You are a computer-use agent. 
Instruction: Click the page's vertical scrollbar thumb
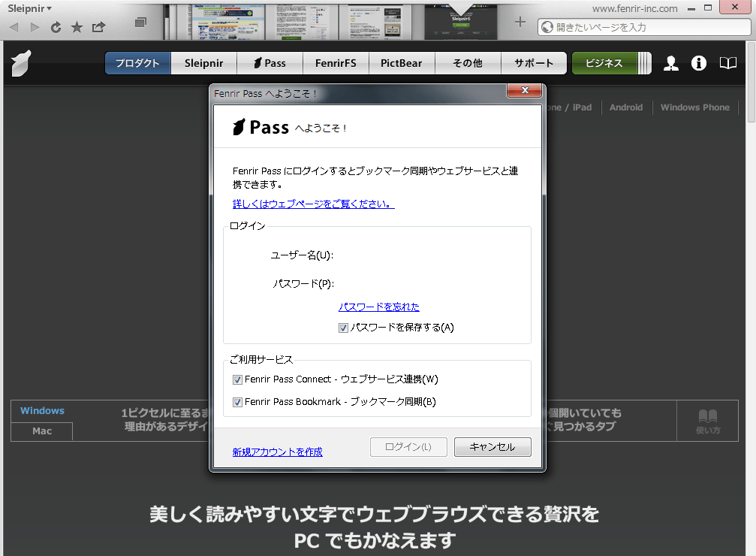[x=751, y=82]
